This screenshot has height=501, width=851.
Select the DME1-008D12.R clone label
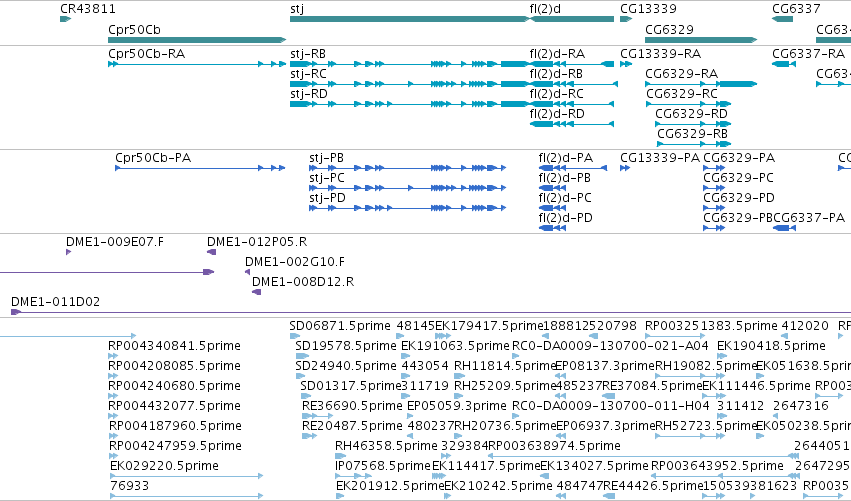(x=303, y=282)
